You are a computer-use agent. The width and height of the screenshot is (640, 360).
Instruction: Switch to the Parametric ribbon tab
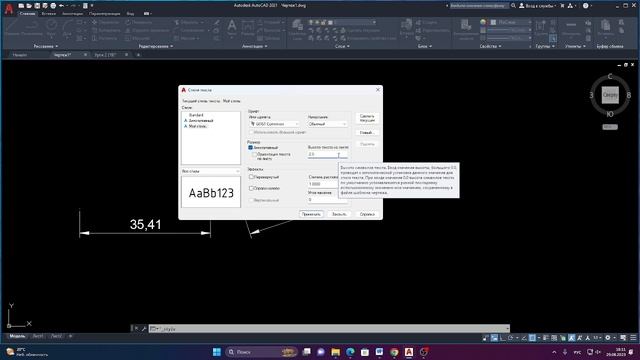[x=104, y=13]
